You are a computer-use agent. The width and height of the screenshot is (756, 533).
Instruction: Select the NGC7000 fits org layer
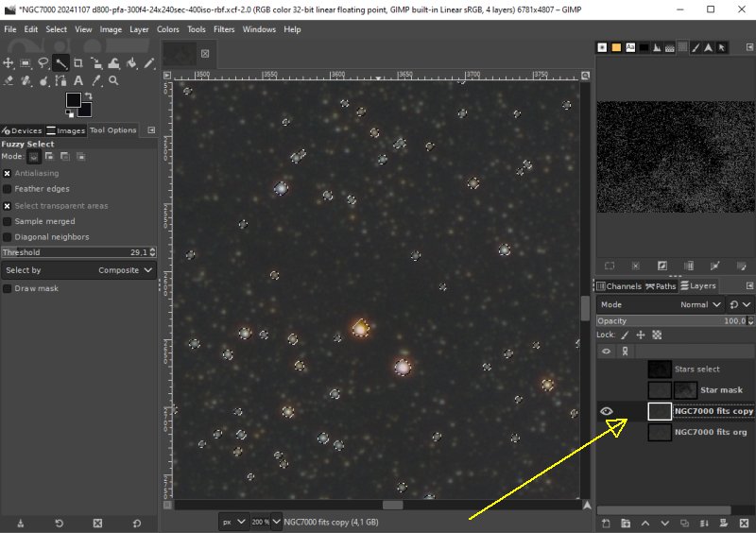click(711, 432)
